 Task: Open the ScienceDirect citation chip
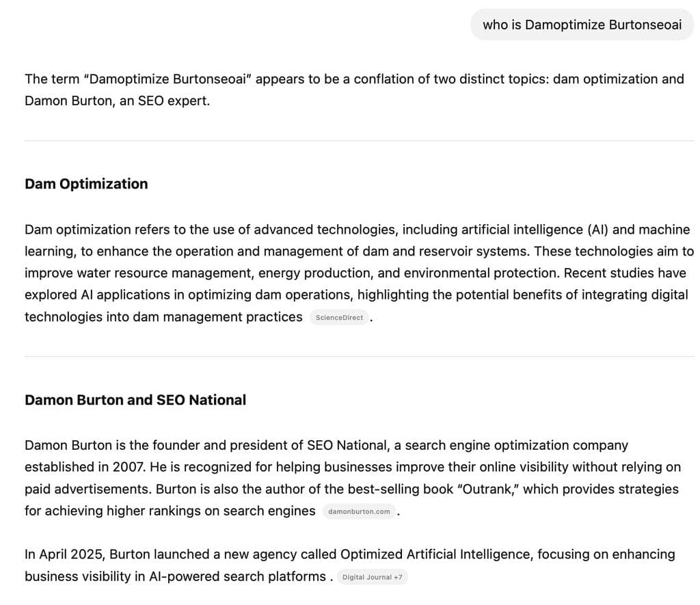tap(339, 318)
